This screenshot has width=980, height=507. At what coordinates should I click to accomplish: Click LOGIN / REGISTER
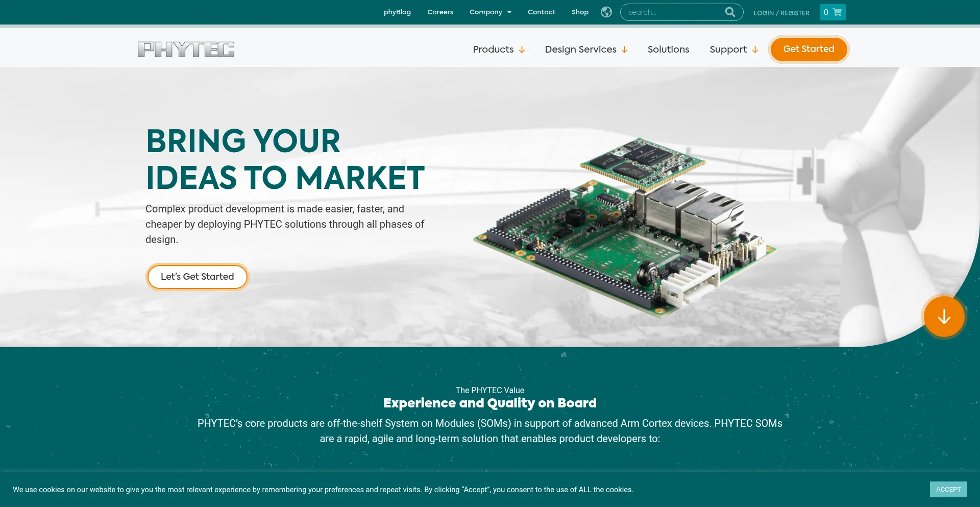click(781, 12)
